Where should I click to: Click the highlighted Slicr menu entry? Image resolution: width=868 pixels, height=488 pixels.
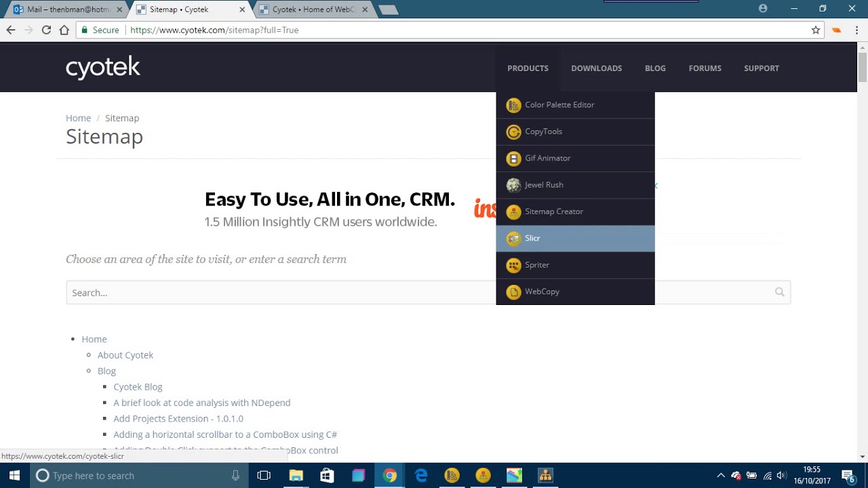coord(575,238)
